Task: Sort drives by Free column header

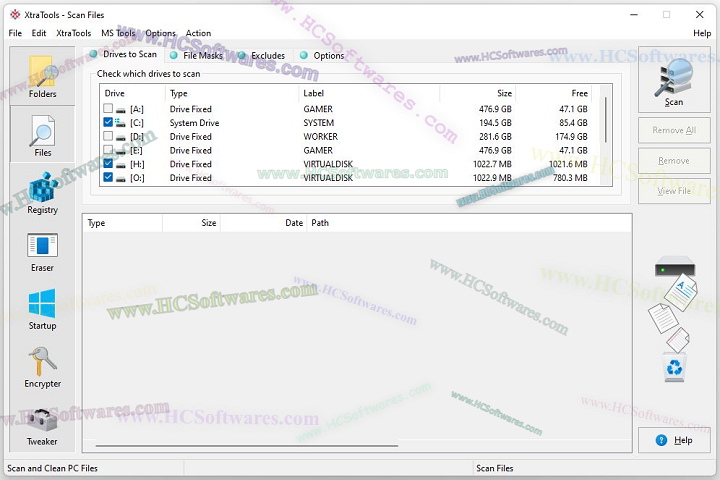Action: pyautogui.click(x=554, y=93)
